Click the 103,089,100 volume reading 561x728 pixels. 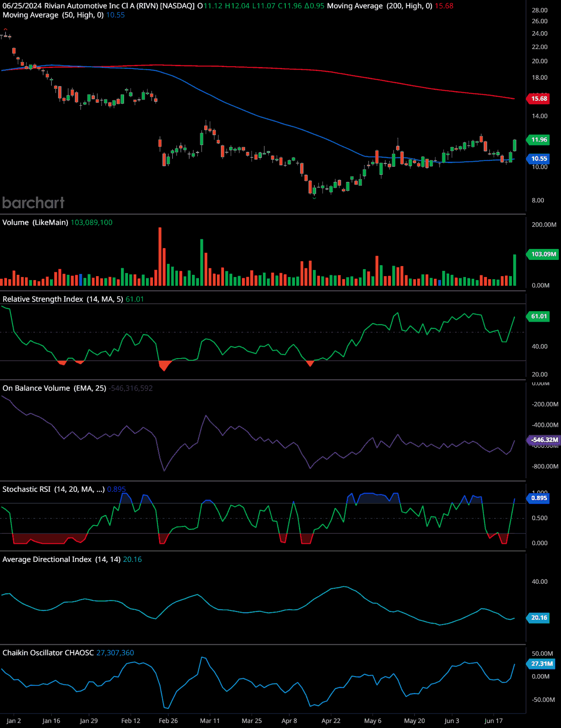coord(92,223)
